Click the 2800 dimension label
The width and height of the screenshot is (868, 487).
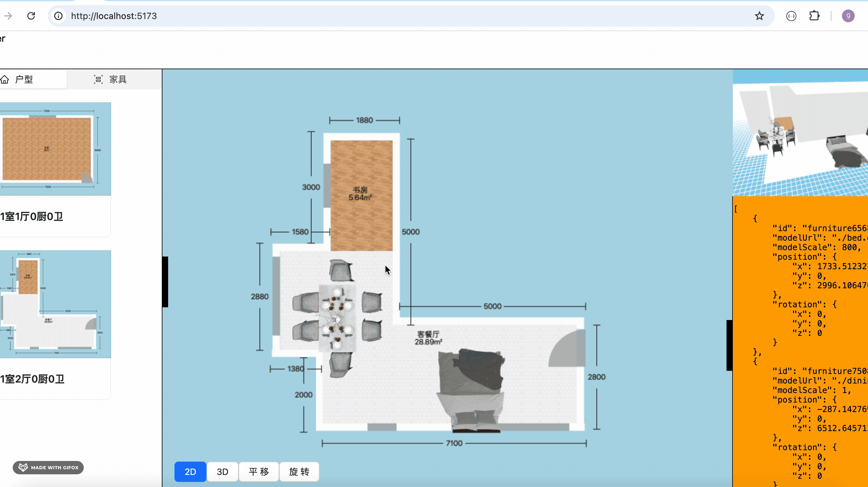pyautogui.click(x=597, y=377)
